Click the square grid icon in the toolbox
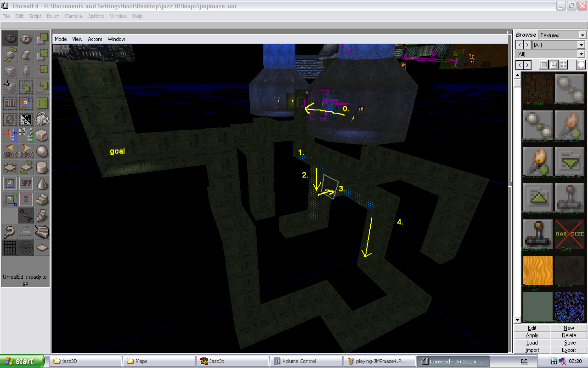Screen dimensions: 588x368 coord(10,248)
